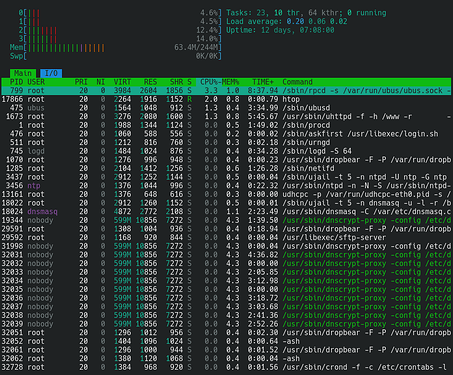Switch to the I/O tab
The width and height of the screenshot is (453, 375).
(x=51, y=73)
